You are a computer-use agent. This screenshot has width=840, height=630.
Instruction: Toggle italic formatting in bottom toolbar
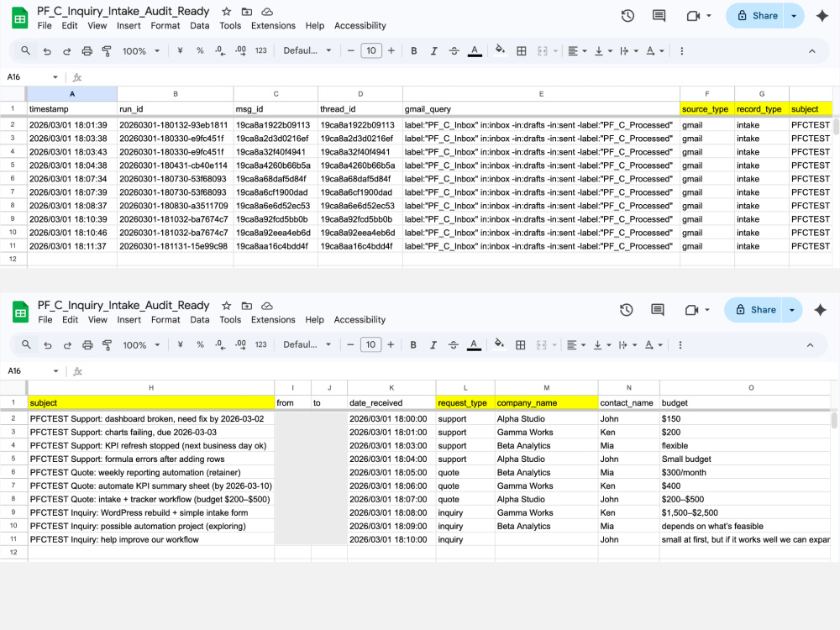433,345
